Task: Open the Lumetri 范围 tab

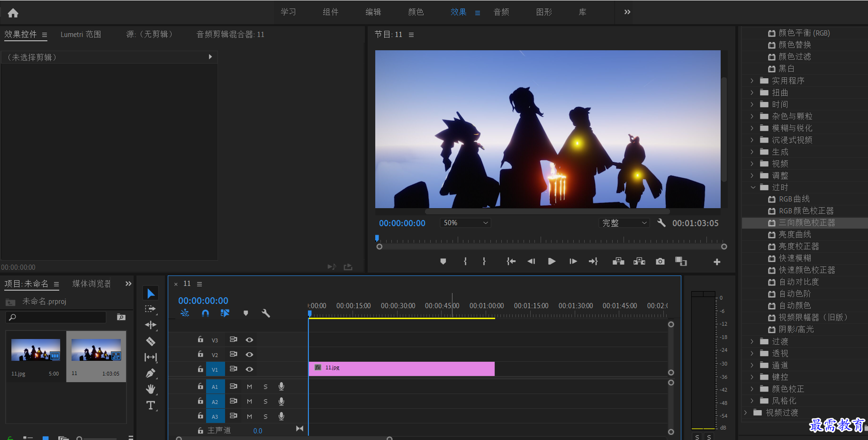Action: pos(81,34)
